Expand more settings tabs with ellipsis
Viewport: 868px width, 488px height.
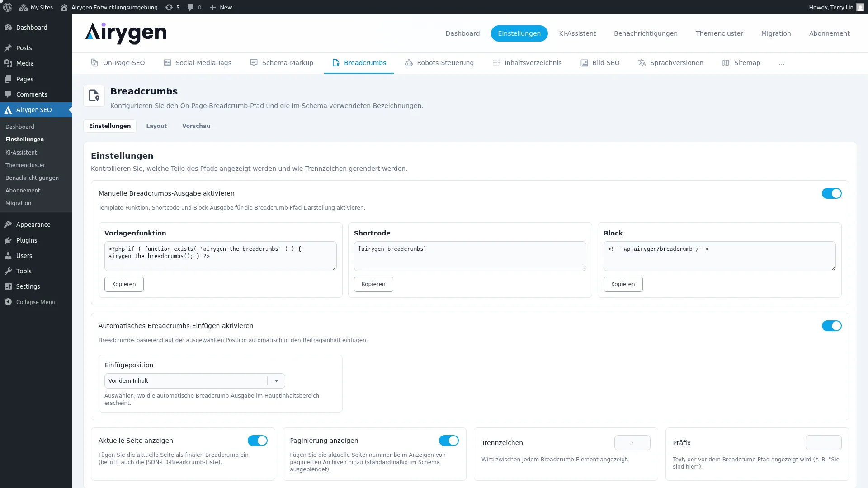[781, 63]
